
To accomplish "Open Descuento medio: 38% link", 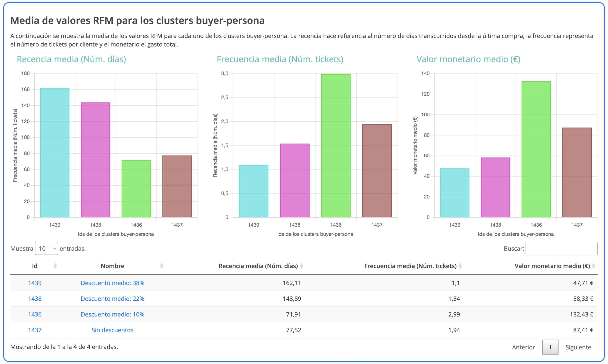I will pos(112,283).
